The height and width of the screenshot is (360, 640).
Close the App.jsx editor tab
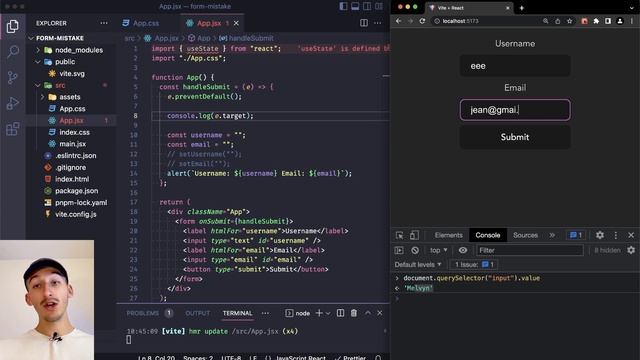point(236,23)
